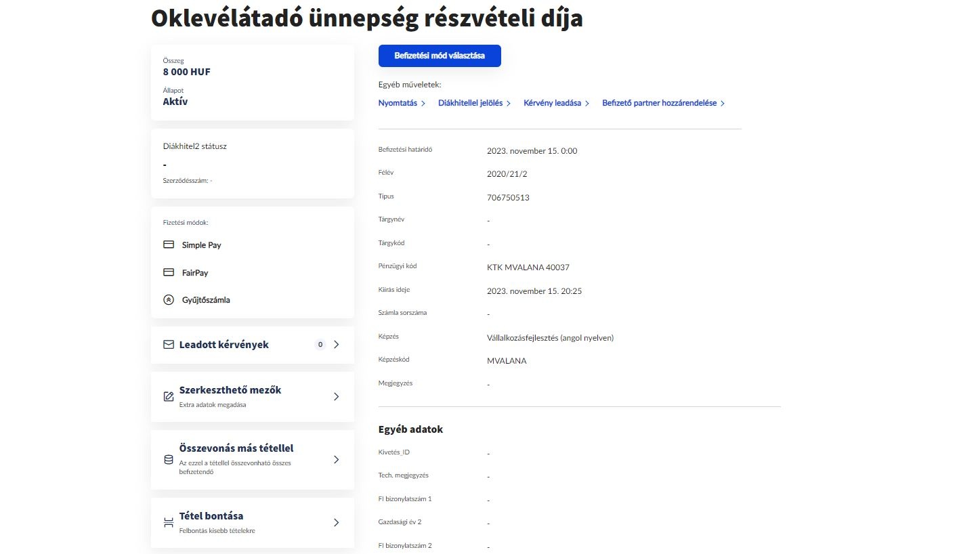The width and height of the screenshot is (980, 554).
Task: Click the edit pencil icon for Szerkeszthető mezők
Action: point(169,396)
